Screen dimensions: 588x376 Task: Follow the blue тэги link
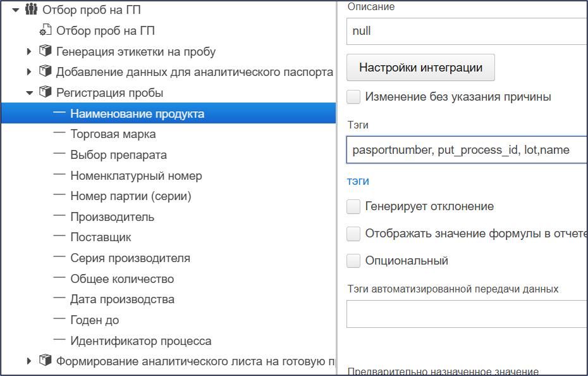[x=358, y=181]
